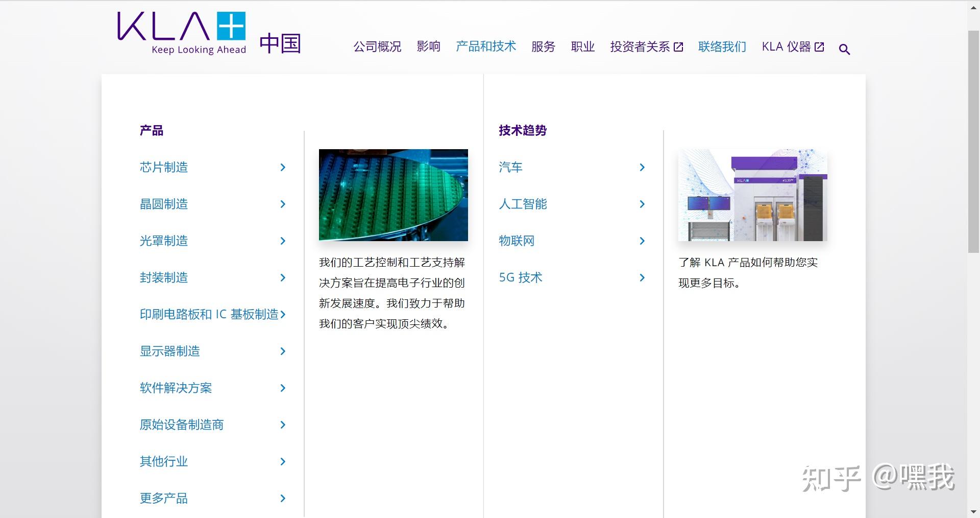
Task: Expand 汽车 with its chevron arrow
Action: pyautogui.click(x=642, y=167)
